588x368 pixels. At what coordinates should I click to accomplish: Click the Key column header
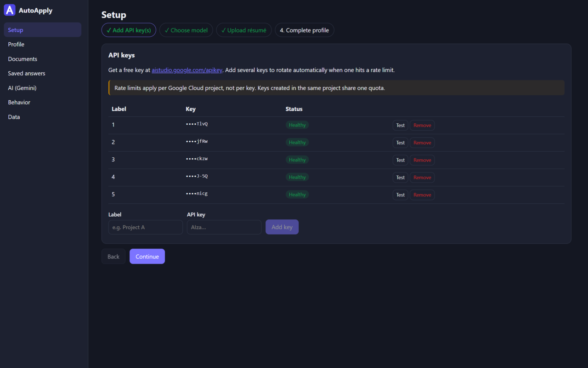tap(191, 109)
